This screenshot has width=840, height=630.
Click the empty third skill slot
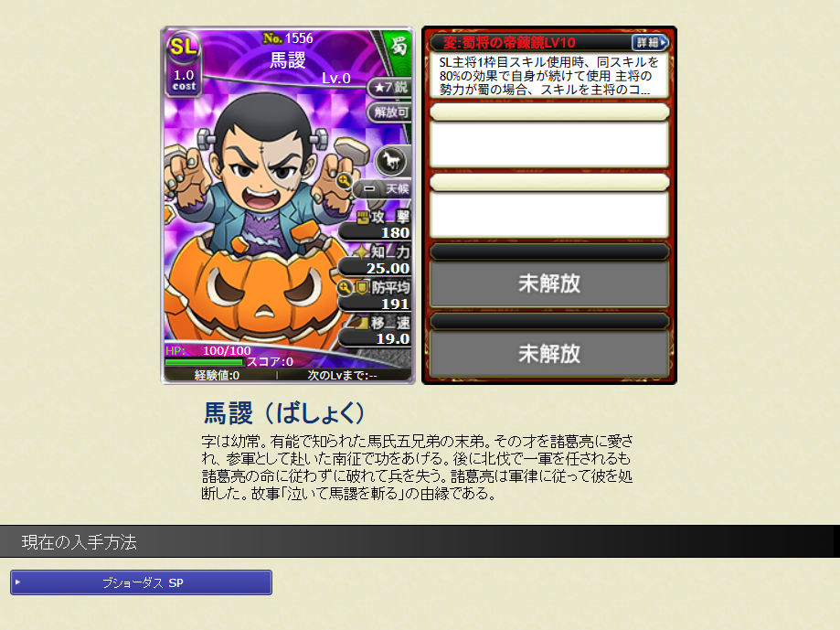point(549,214)
